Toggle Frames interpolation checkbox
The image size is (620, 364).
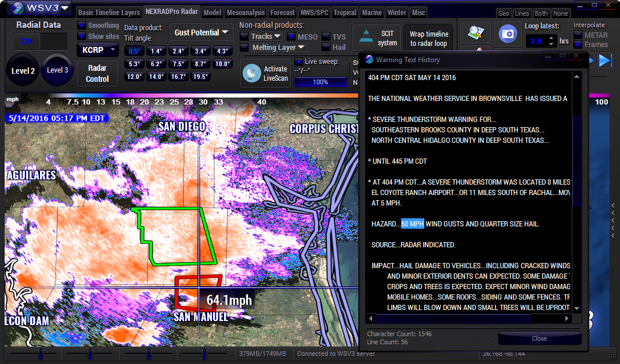578,44
